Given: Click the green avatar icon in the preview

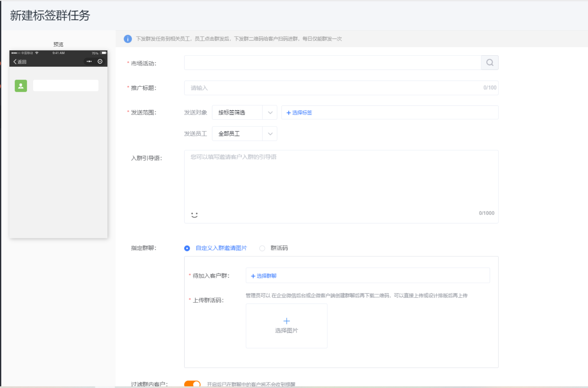Looking at the screenshot, I should click(x=21, y=86).
